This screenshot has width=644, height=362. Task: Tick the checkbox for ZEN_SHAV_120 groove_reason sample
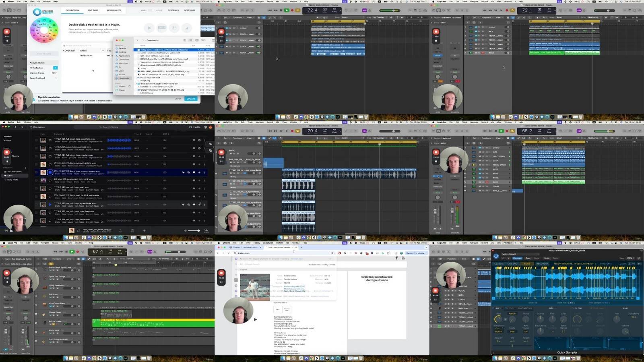tap(36, 172)
